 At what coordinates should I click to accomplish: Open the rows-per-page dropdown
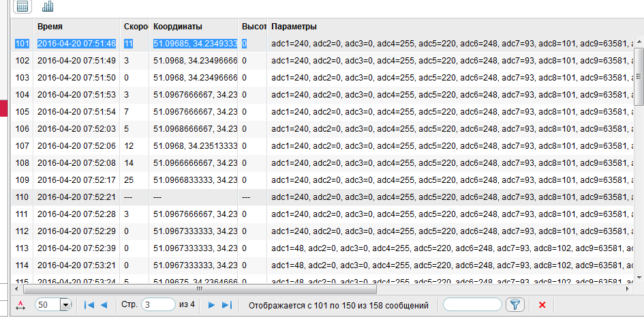pos(66,305)
